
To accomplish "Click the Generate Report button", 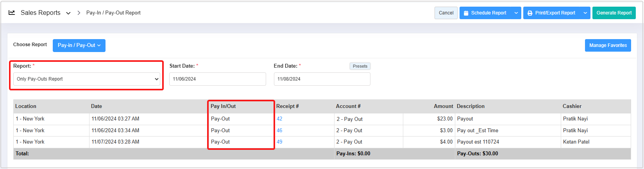I will point(614,13).
